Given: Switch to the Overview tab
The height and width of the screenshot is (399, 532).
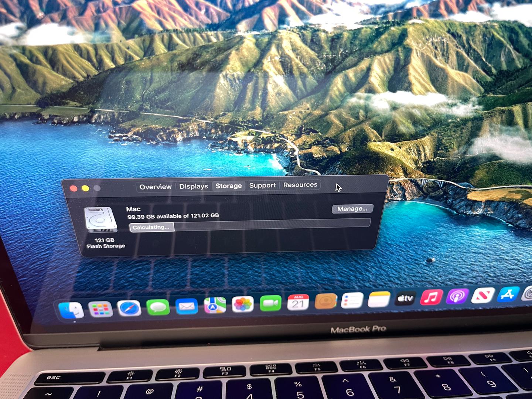Looking at the screenshot, I should 156,187.
